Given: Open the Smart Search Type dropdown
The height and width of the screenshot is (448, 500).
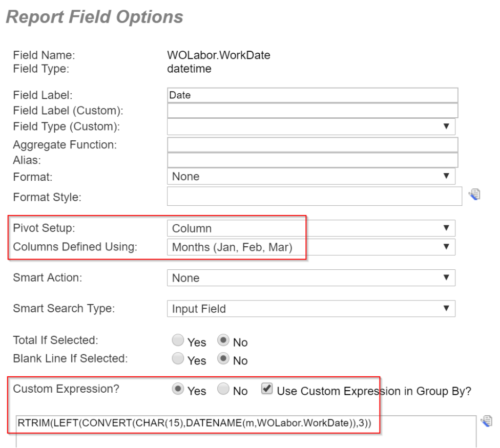Looking at the screenshot, I should [x=311, y=308].
